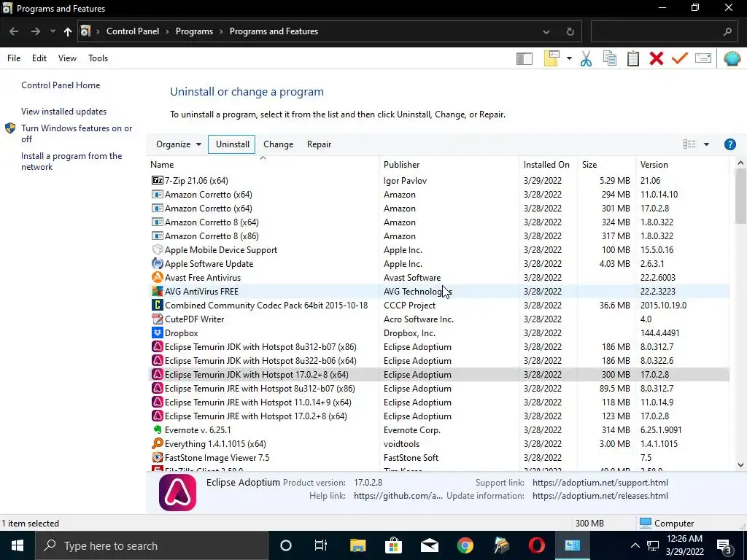Click the change view list icon
The height and width of the screenshot is (560, 747).
coord(689,144)
